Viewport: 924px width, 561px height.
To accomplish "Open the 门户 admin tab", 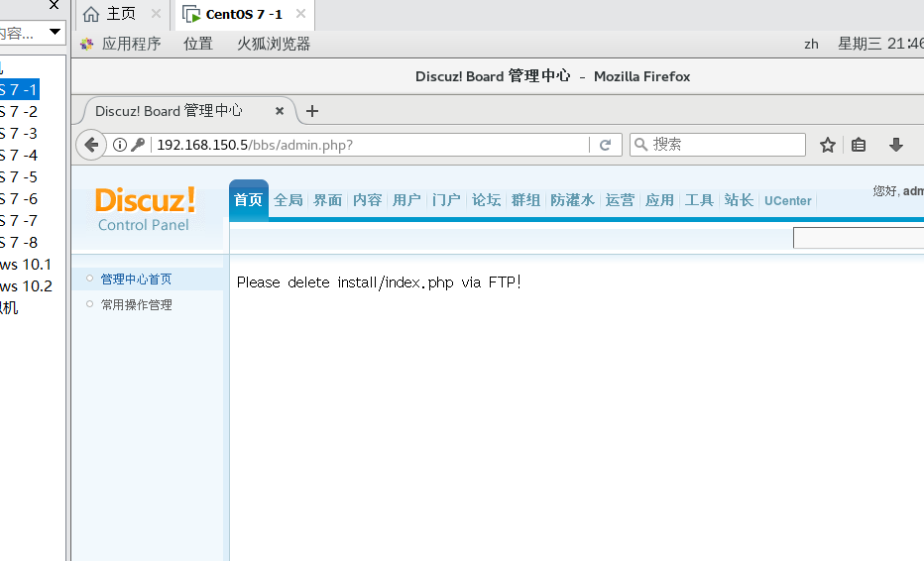I will [446, 200].
